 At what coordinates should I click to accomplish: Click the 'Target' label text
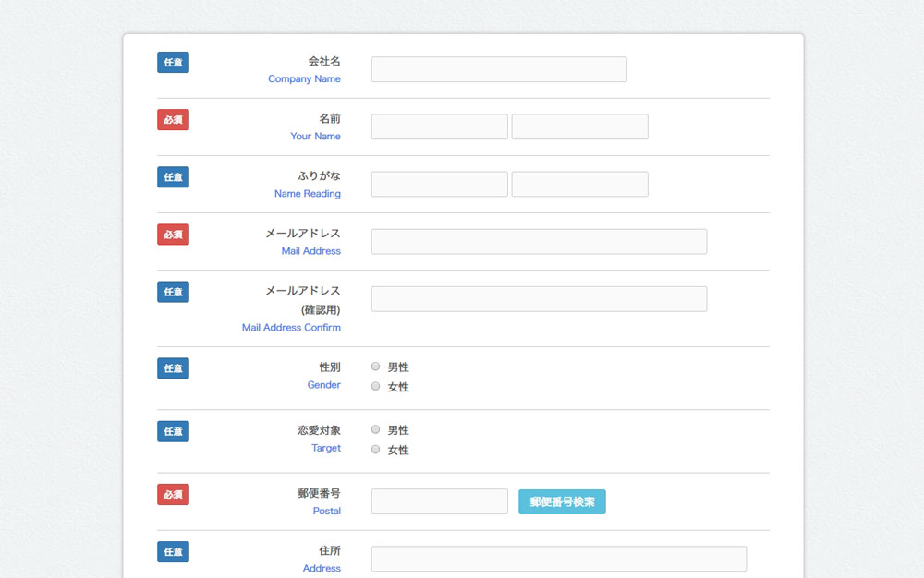tap(326, 448)
